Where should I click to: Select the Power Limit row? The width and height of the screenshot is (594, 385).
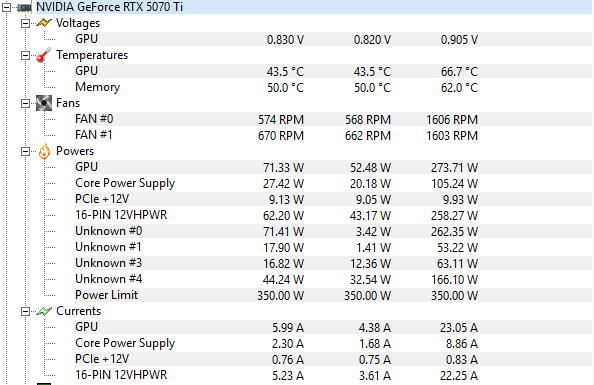[x=333, y=295]
